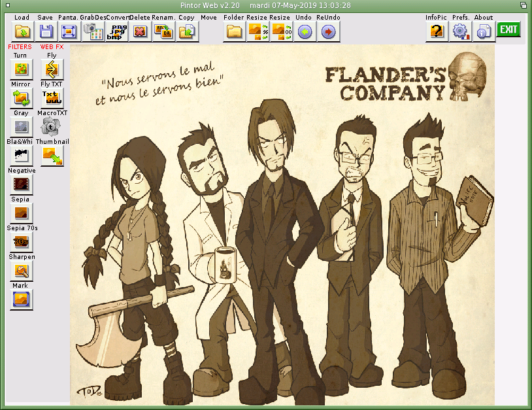Apply the Turn rotate filter

coord(21,69)
